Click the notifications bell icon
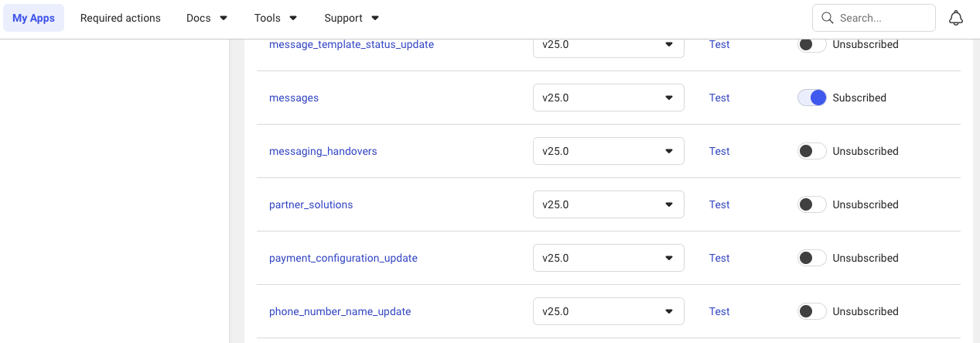This screenshot has width=980, height=343. tap(956, 18)
